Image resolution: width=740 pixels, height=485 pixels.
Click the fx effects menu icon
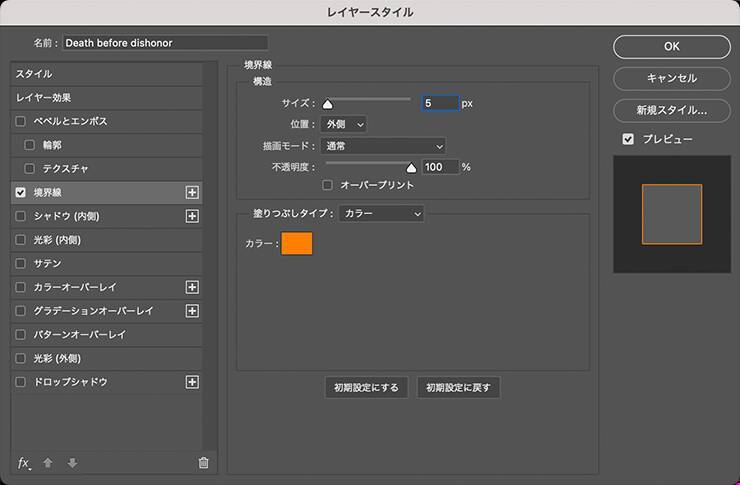click(25, 463)
